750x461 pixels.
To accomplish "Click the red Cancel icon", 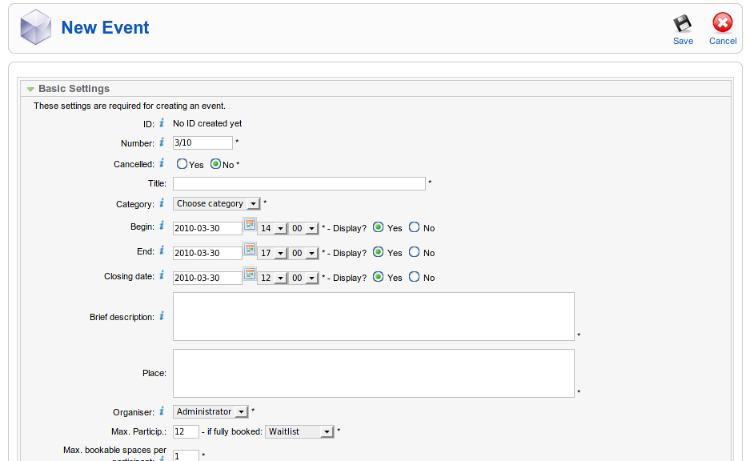I will pyautogui.click(x=722, y=22).
